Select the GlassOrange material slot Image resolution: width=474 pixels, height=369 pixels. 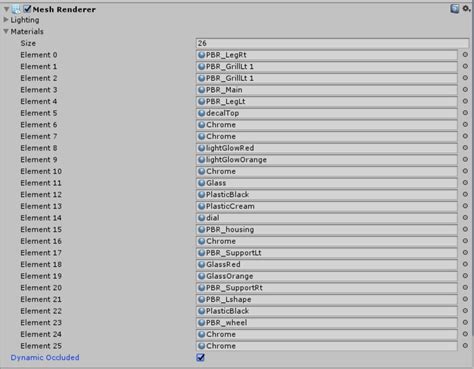coord(327,276)
